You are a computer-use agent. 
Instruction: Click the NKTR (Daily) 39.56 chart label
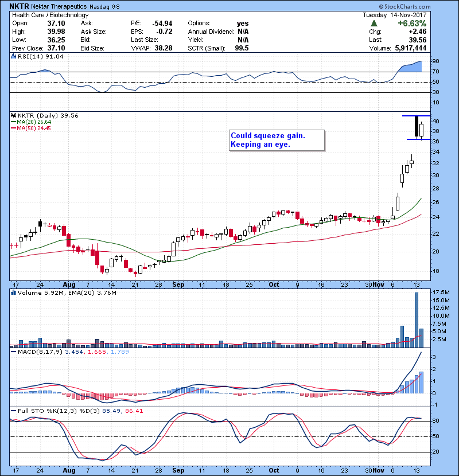48,116
